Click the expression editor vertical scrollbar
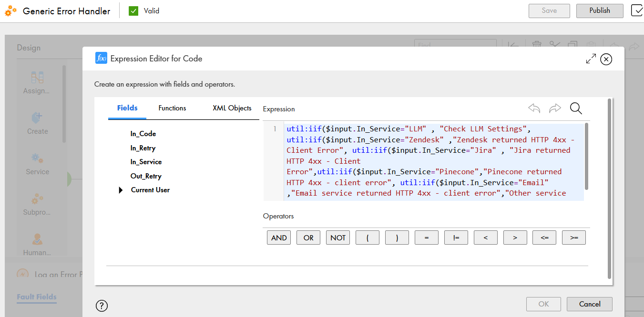This screenshot has height=317, width=644. point(586,156)
